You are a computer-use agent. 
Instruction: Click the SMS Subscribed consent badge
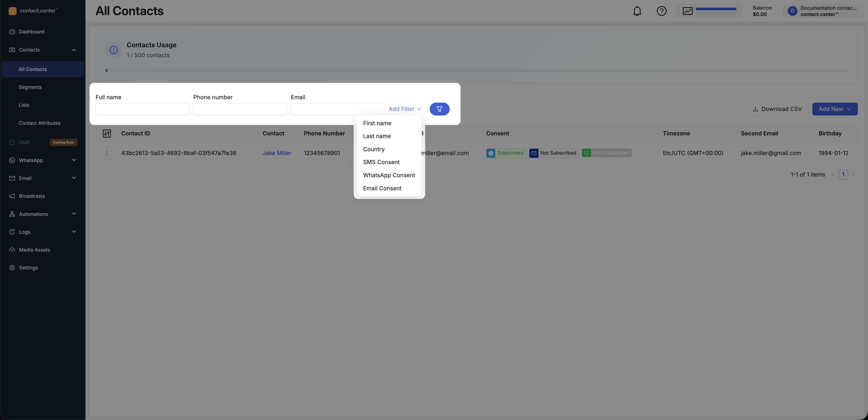tap(506, 153)
